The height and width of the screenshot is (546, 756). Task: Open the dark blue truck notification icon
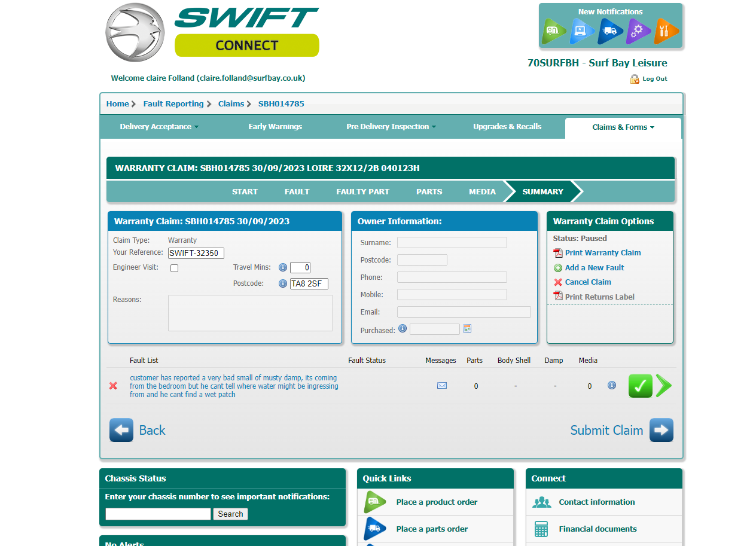[x=610, y=31]
